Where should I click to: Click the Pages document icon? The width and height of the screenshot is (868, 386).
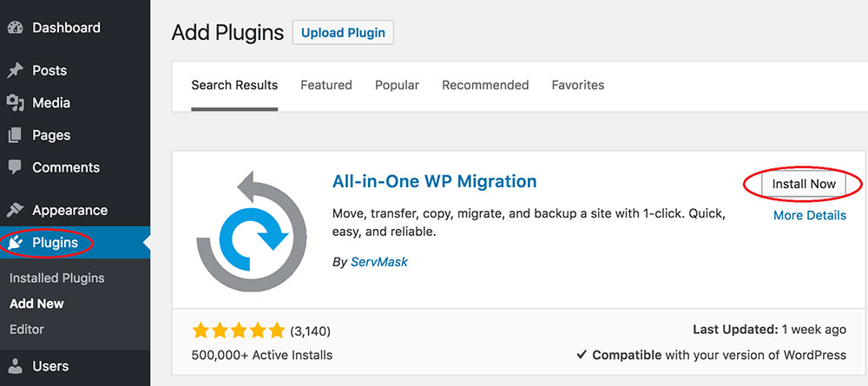coord(16,135)
